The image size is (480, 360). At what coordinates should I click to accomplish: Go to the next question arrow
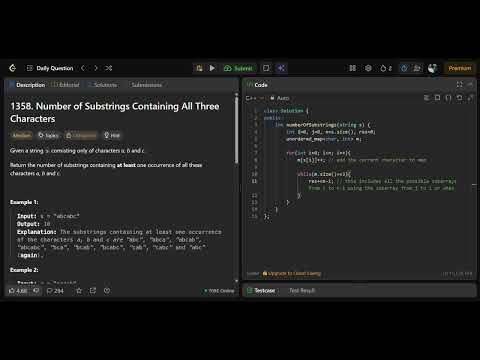(96, 68)
